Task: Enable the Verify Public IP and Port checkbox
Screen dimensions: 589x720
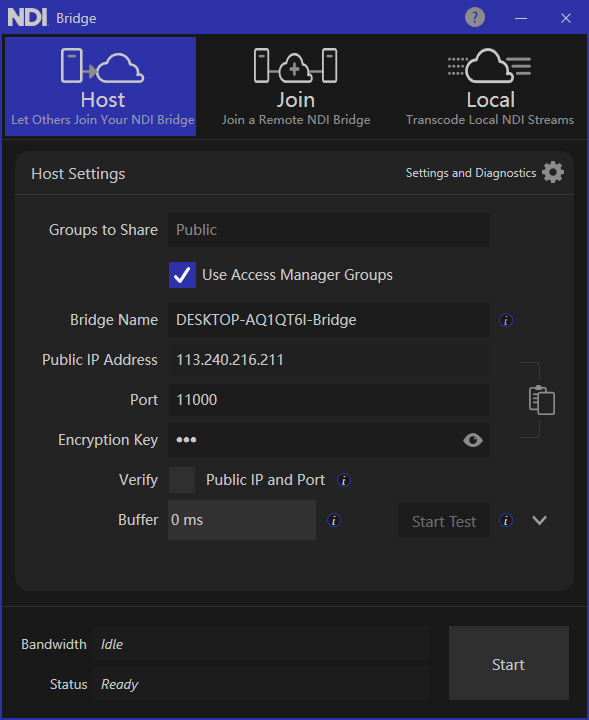Action: pos(182,480)
